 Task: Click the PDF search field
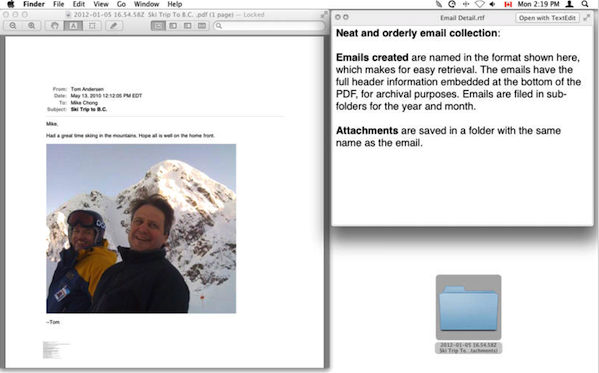269,26
